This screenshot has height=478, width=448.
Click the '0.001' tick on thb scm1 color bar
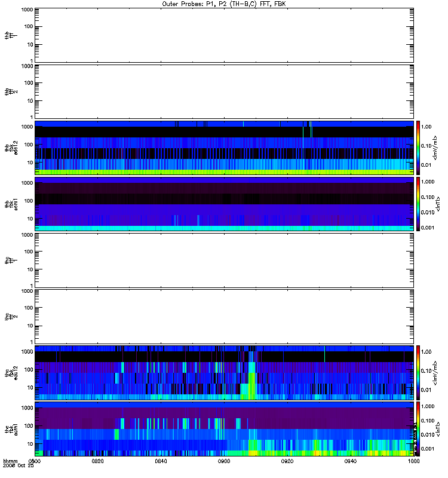(428, 228)
